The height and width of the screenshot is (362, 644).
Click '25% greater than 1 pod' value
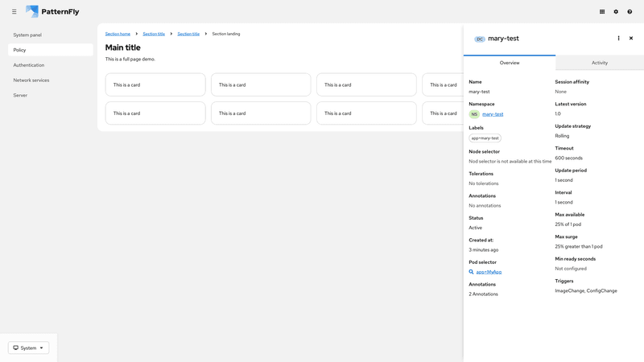578,246
